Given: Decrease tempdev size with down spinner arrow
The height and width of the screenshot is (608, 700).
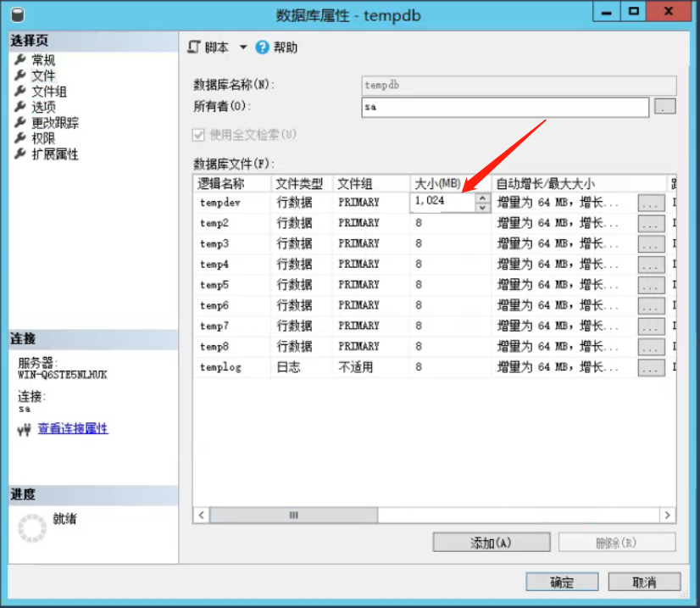Looking at the screenshot, I should (x=482, y=208).
